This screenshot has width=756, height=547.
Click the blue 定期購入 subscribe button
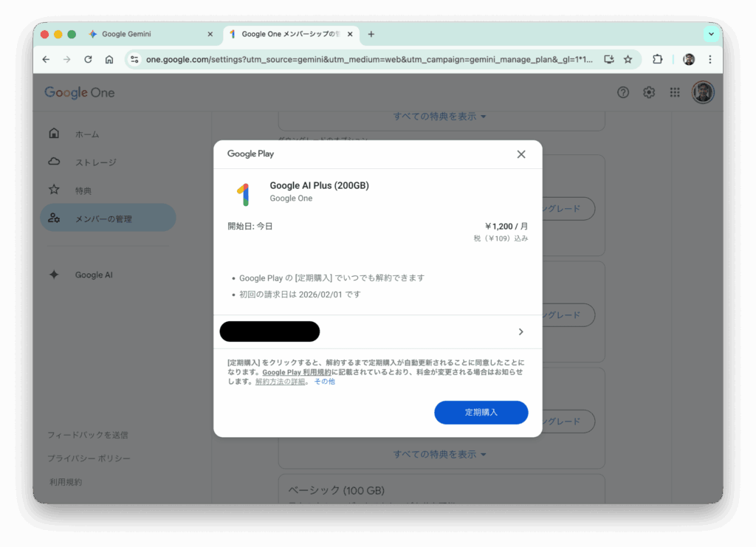pyautogui.click(x=481, y=412)
